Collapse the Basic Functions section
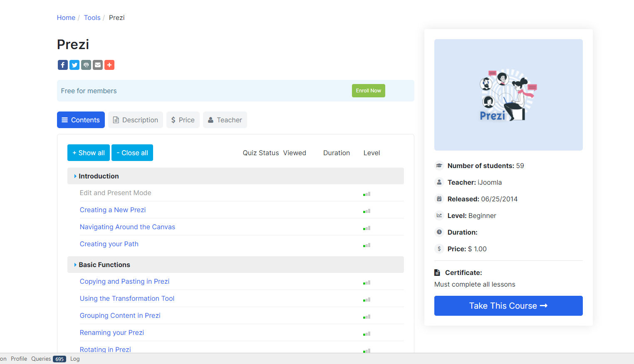Viewport: 634px width, 364px height. [x=235, y=265]
